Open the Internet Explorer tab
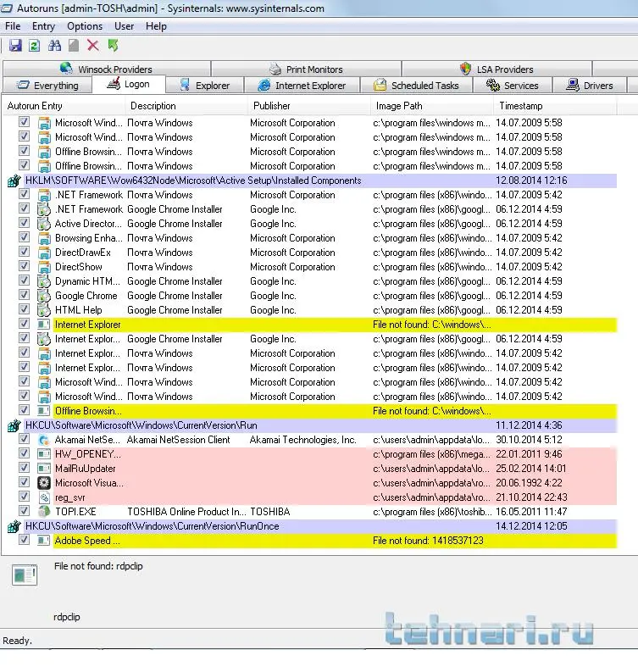This screenshot has width=638, height=672. pyautogui.click(x=302, y=86)
